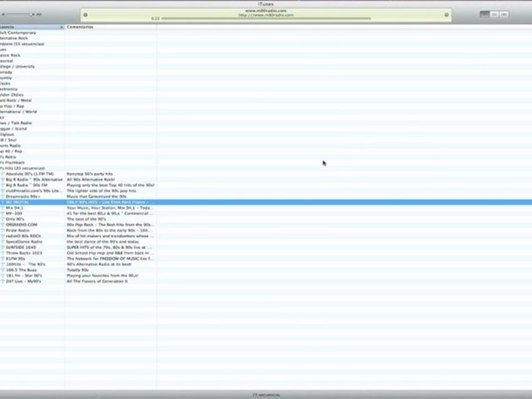Click the stream icon next to 100hitz - The 90's

[3, 264]
